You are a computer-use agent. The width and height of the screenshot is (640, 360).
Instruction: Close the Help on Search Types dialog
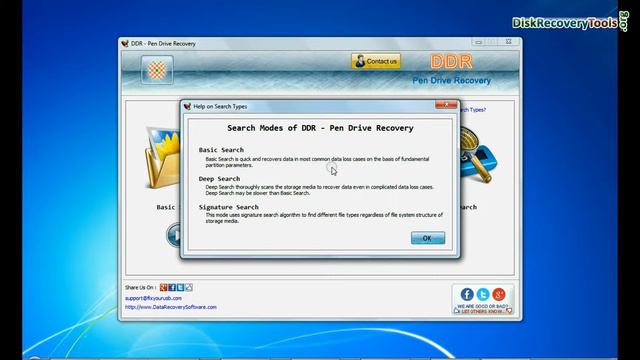[446, 105]
